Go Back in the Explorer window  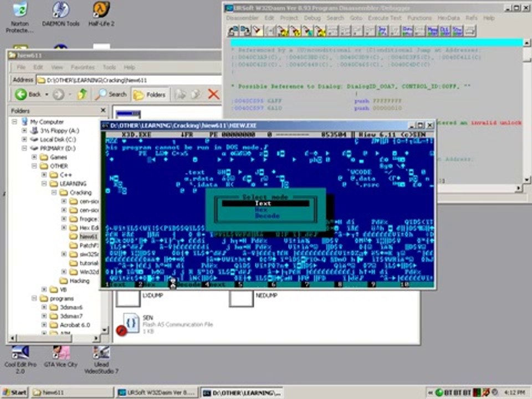(x=28, y=94)
